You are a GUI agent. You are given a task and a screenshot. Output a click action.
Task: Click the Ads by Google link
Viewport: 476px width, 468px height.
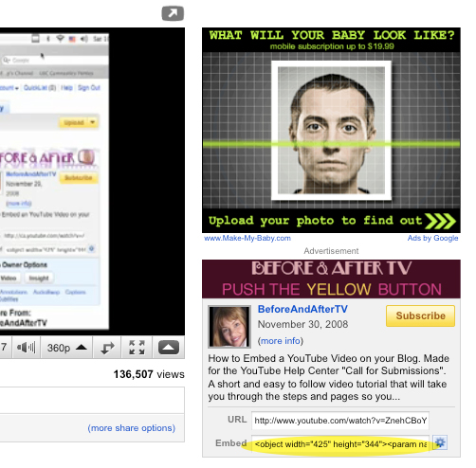tap(432, 238)
